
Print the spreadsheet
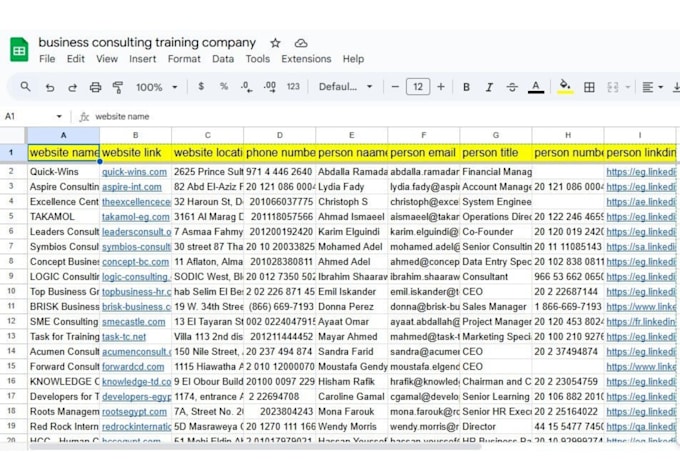(x=95, y=87)
